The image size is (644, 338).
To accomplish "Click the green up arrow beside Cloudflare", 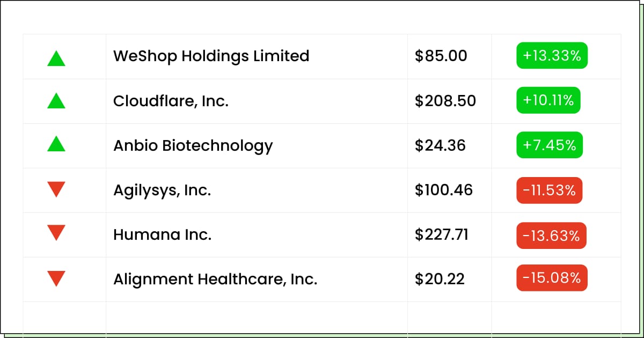I will pyautogui.click(x=56, y=101).
